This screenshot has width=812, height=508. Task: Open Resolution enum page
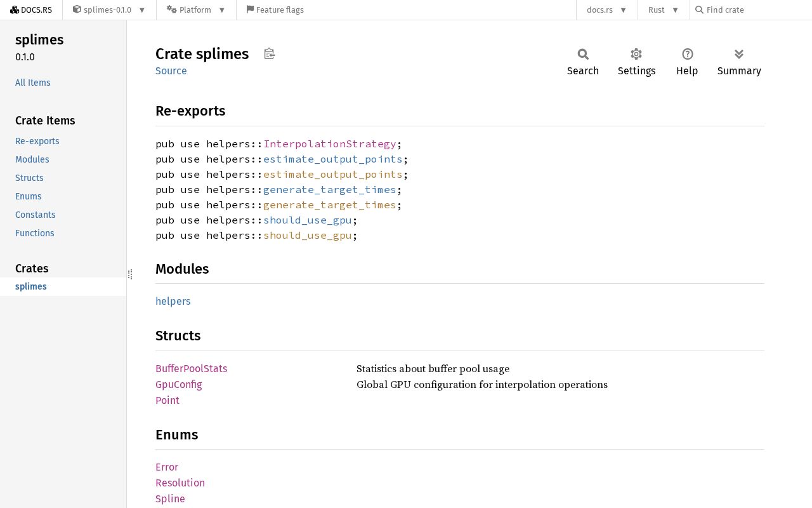180,483
